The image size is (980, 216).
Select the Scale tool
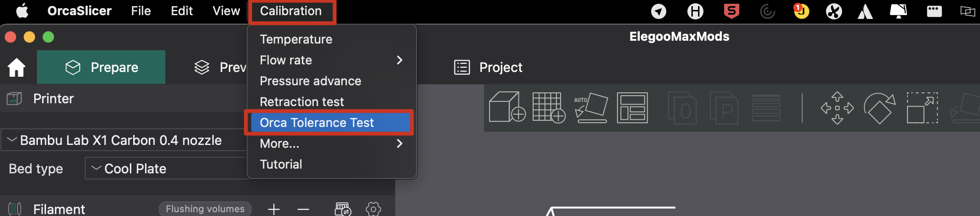[922, 108]
